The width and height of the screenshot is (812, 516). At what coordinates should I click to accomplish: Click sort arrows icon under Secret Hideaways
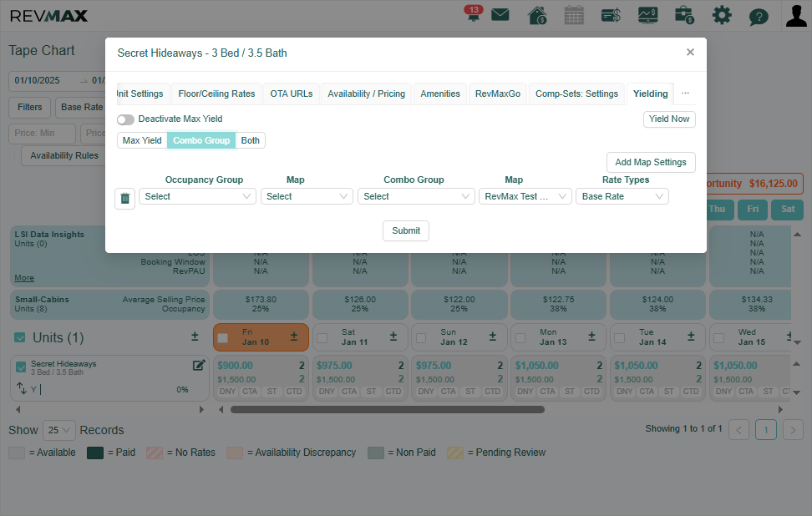[x=21, y=388]
